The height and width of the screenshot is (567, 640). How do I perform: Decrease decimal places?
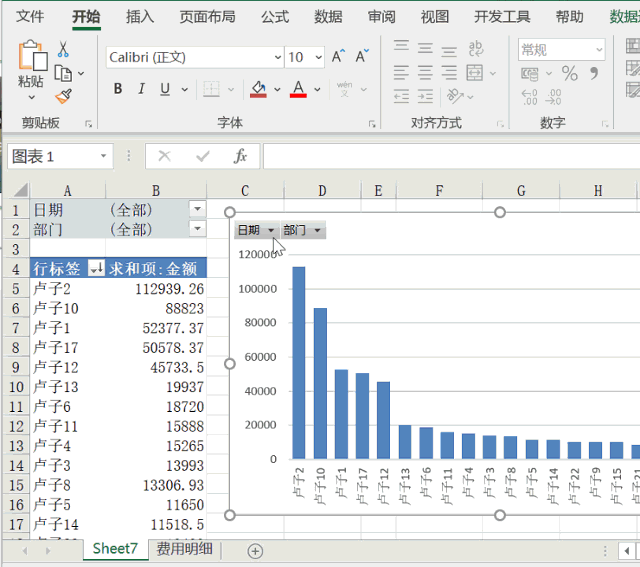click(x=553, y=97)
